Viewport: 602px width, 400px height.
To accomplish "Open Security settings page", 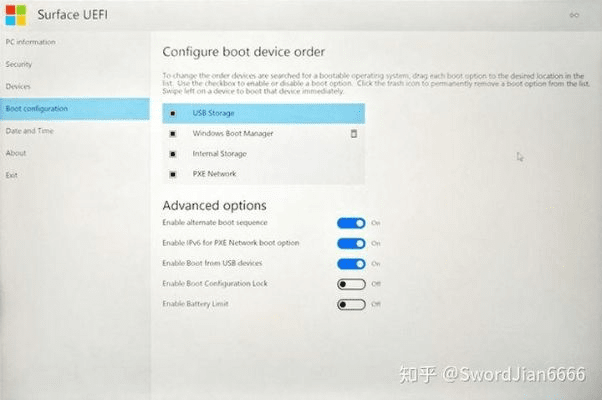I will [x=75, y=64].
